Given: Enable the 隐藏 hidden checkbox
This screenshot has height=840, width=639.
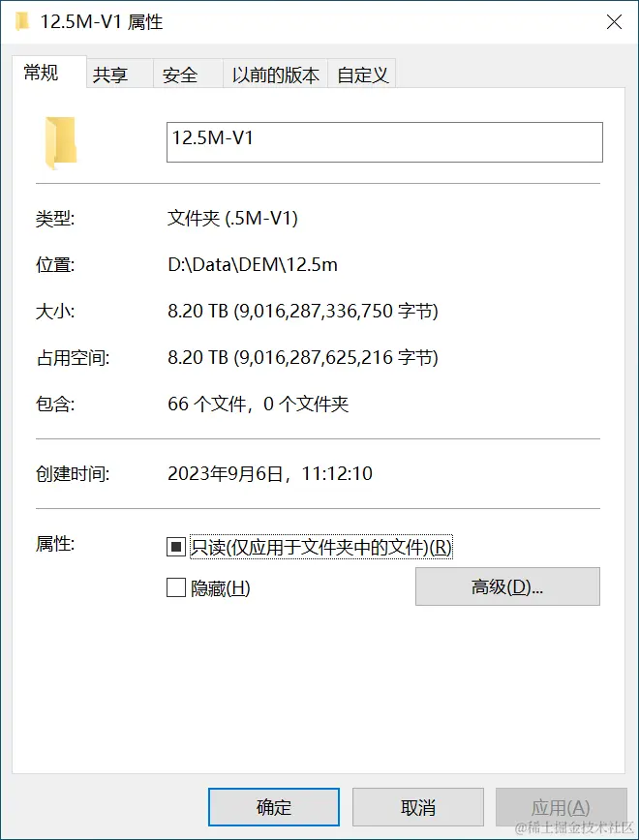Looking at the screenshot, I should click(176, 587).
